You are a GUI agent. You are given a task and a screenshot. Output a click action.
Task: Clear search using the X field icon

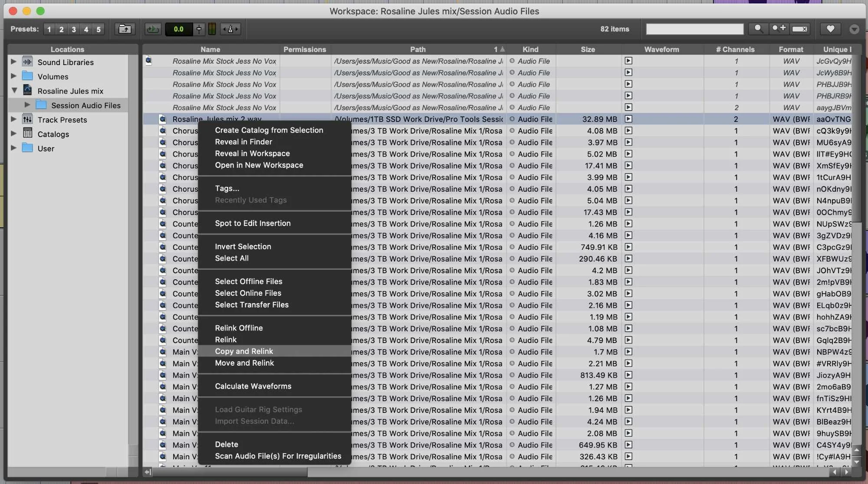click(799, 29)
